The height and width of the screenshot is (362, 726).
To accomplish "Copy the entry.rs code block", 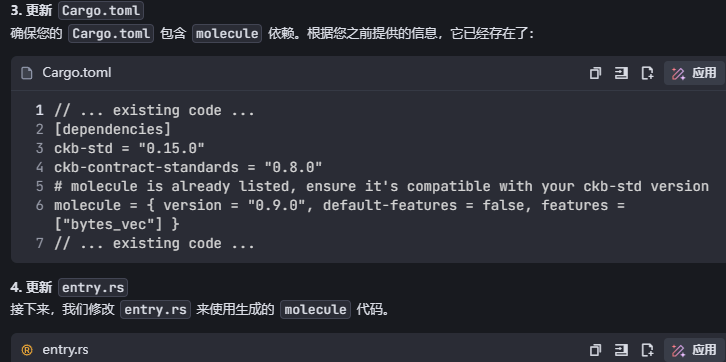I will pos(595,350).
